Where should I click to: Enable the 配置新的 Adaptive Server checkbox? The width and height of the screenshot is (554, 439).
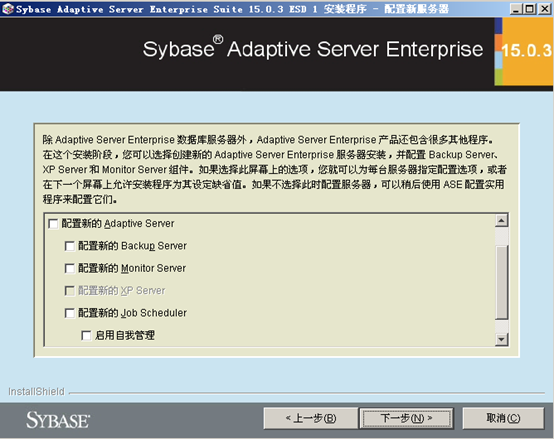53,224
